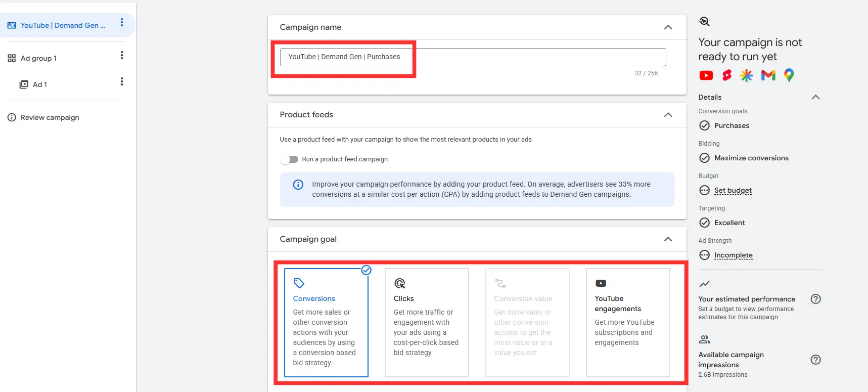The image size is (868, 392).
Task: Select the Conversions campaign goal card
Action: pos(326,323)
